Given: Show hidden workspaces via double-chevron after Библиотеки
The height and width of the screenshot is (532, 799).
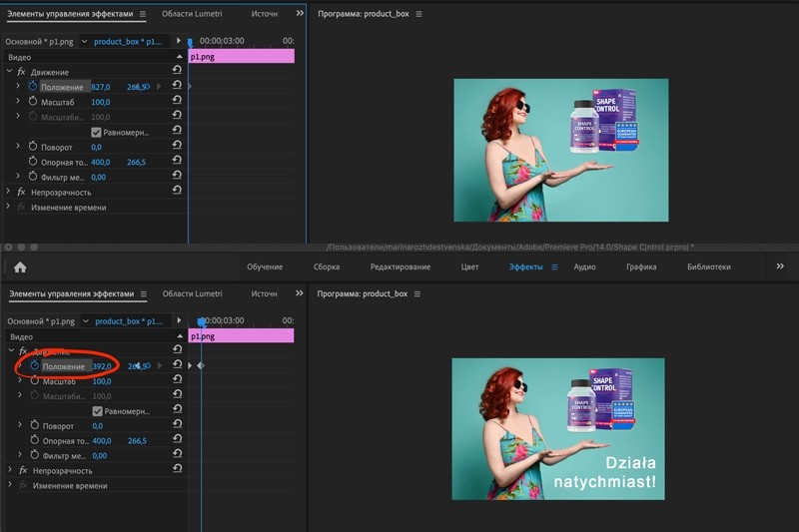Looking at the screenshot, I should point(780,266).
